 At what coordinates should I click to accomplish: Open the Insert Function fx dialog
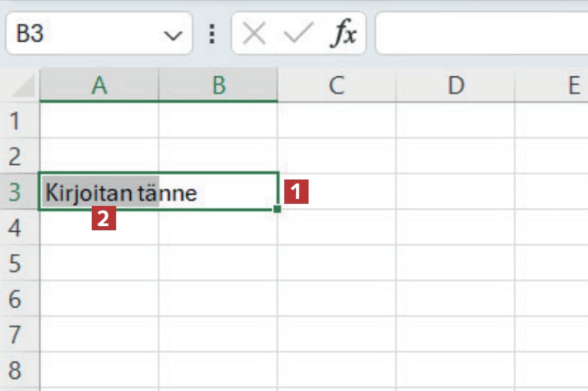click(x=343, y=34)
